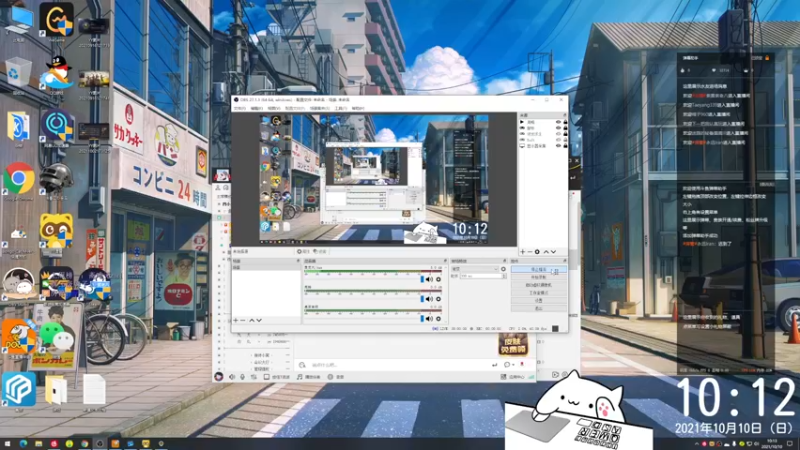Pop out the Scenes dock panel
800x450 pixels.
298,261
